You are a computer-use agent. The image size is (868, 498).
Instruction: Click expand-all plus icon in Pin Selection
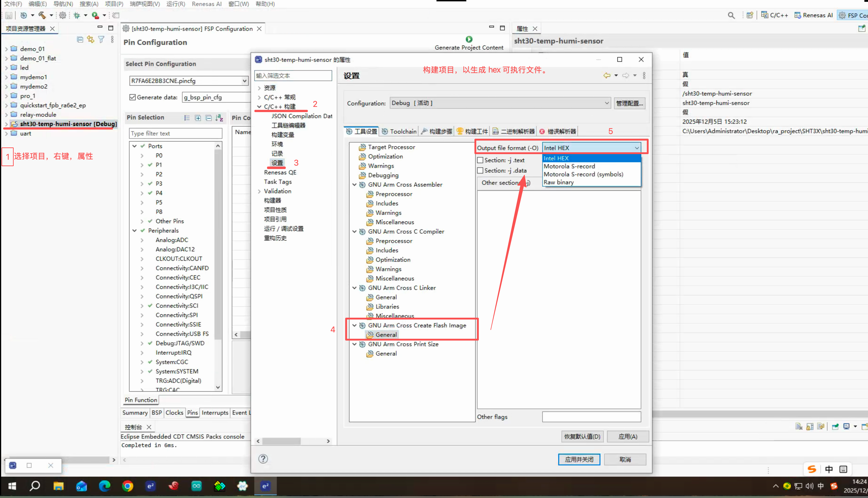point(198,118)
